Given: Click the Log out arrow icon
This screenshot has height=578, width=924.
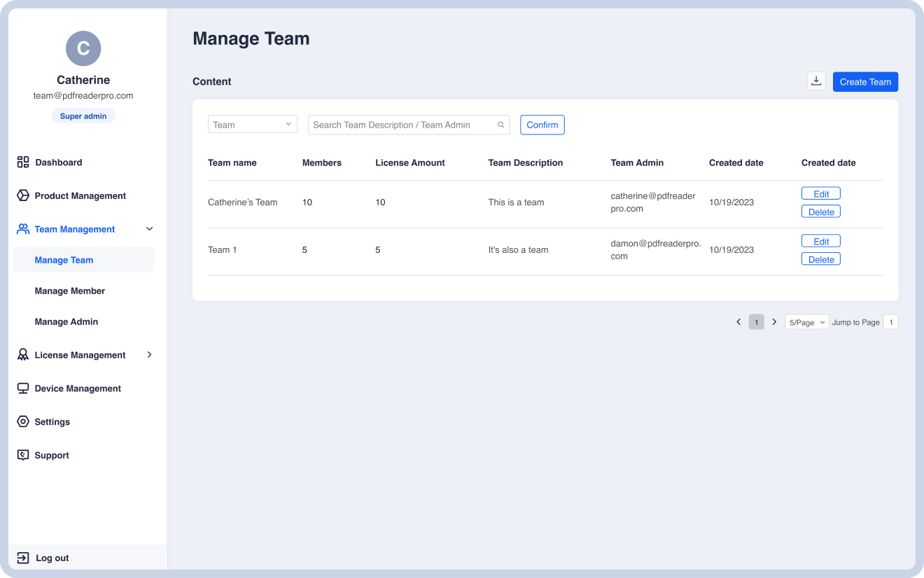Looking at the screenshot, I should click(x=23, y=558).
